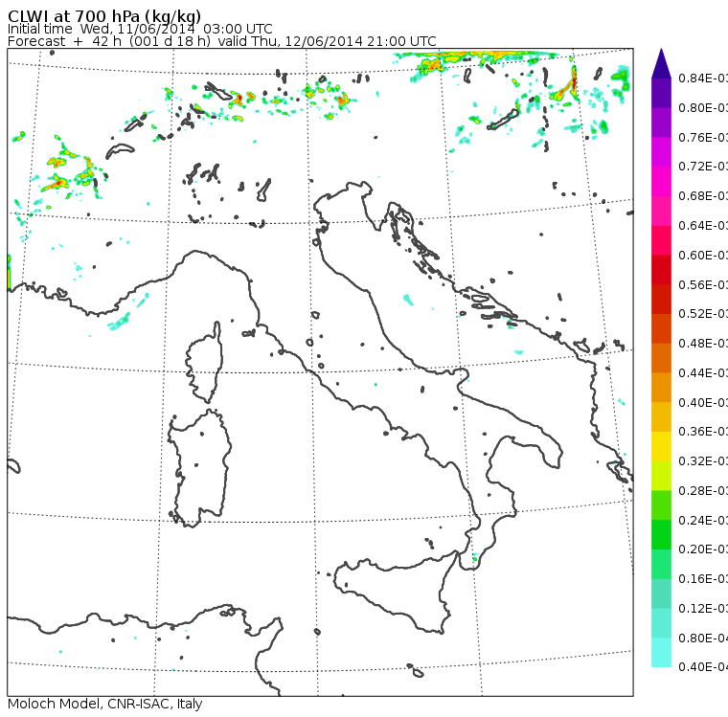Click the 0.28E scale label
The image size is (728, 717).
coord(703,490)
